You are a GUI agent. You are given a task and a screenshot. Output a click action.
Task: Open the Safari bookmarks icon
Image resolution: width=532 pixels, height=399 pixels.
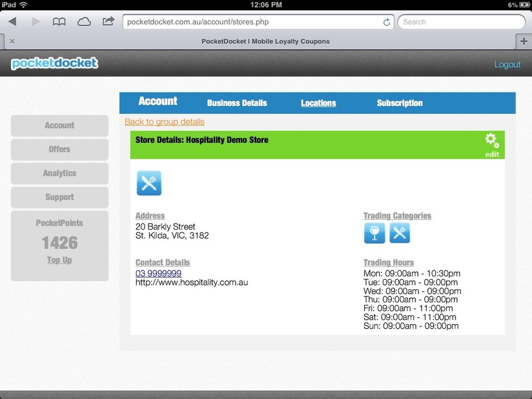[59, 21]
